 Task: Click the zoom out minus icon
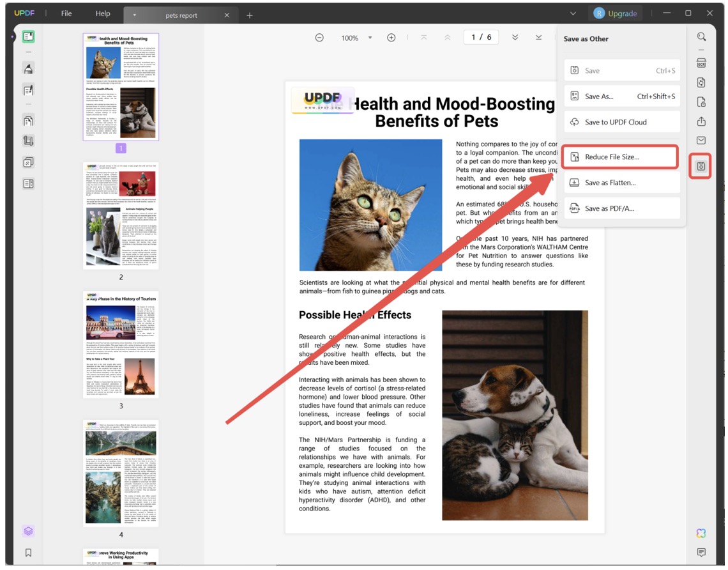pyautogui.click(x=319, y=38)
